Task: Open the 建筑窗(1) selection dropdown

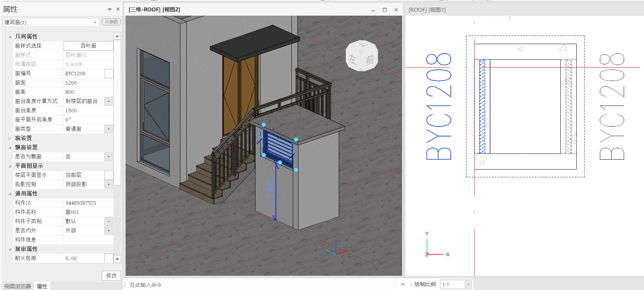Action: pyautogui.click(x=95, y=22)
